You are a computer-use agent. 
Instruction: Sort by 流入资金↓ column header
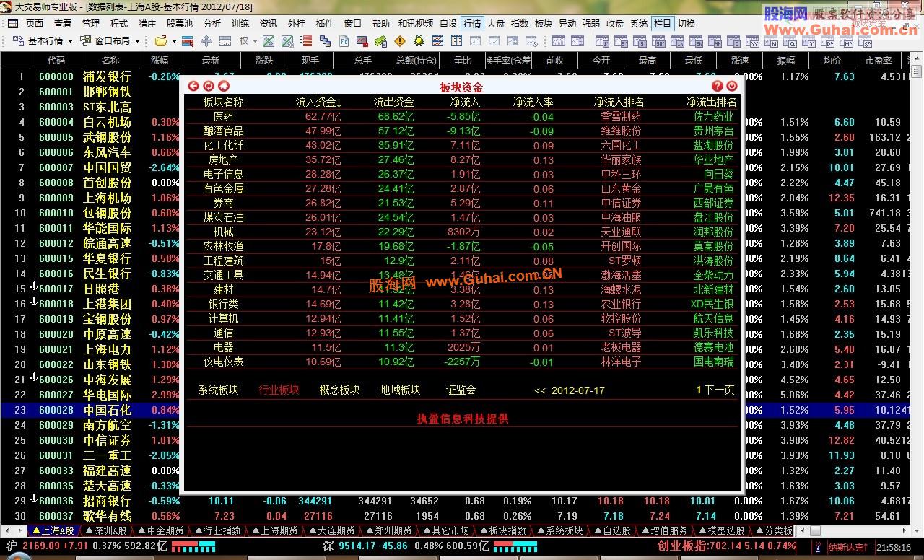click(318, 102)
